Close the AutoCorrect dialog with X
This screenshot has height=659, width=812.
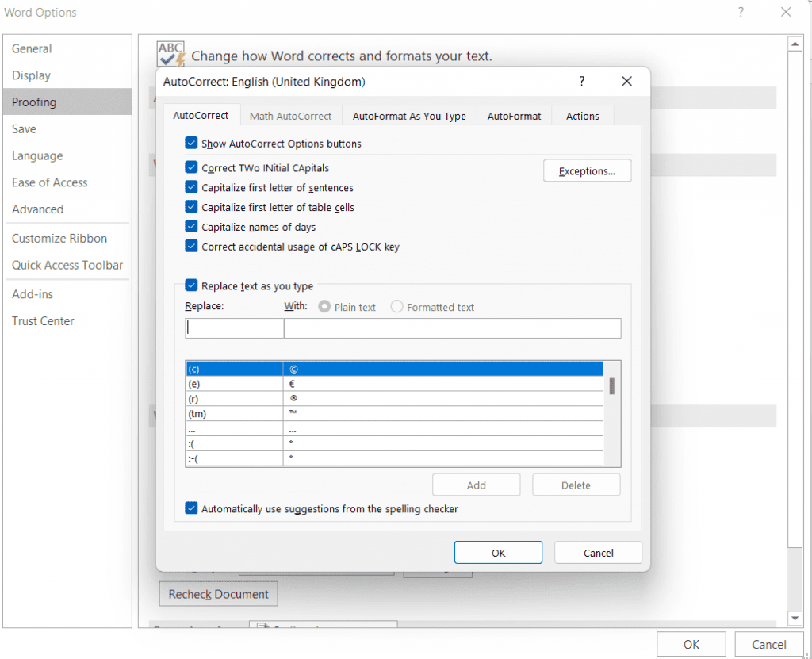tap(626, 82)
